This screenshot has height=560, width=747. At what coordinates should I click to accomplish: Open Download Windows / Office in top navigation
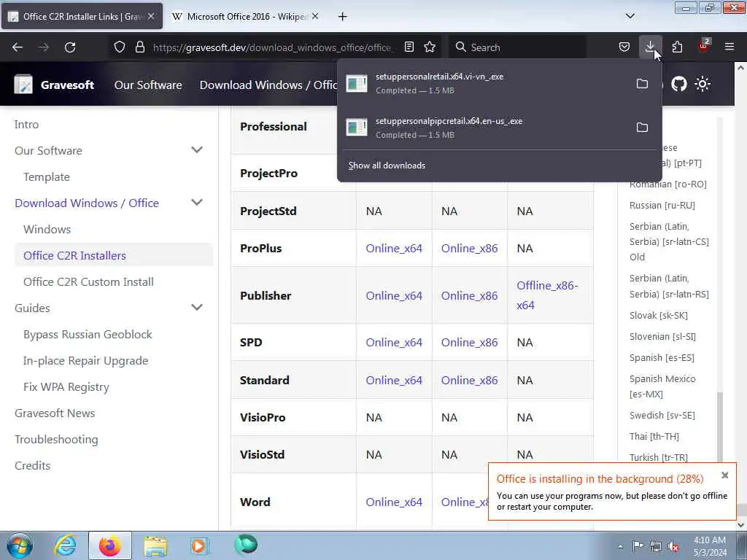coord(268,85)
